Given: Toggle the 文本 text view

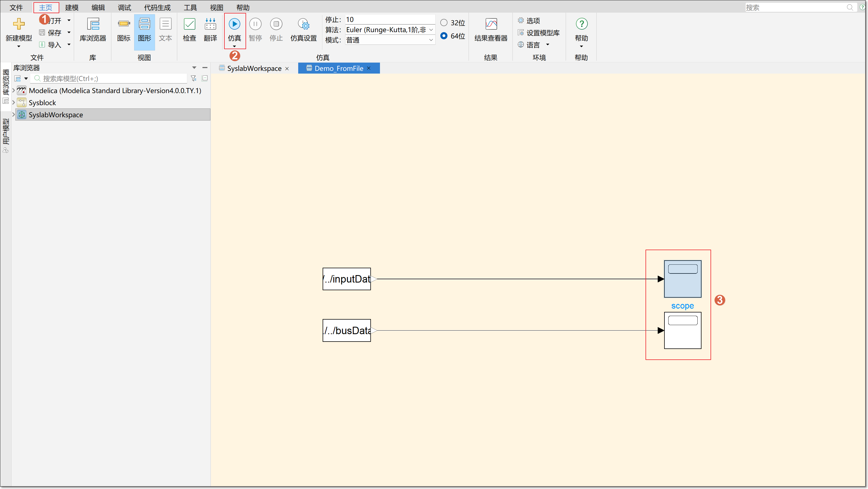Looking at the screenshot, I should (165, 30).
